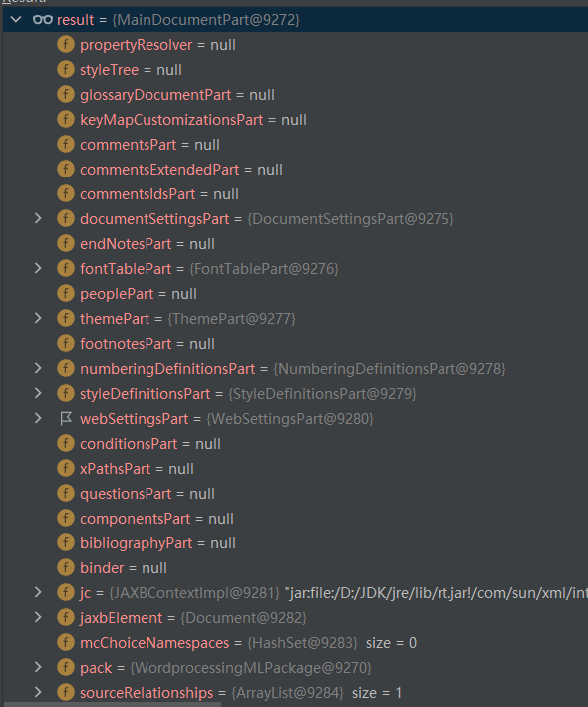Expand the themePart entry

[x=38, y=318]
